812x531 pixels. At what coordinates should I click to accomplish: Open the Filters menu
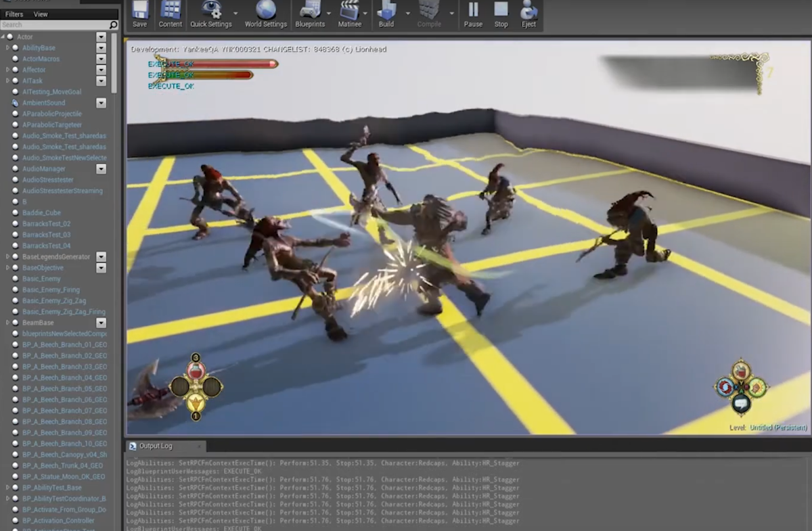tap(14, 14)
